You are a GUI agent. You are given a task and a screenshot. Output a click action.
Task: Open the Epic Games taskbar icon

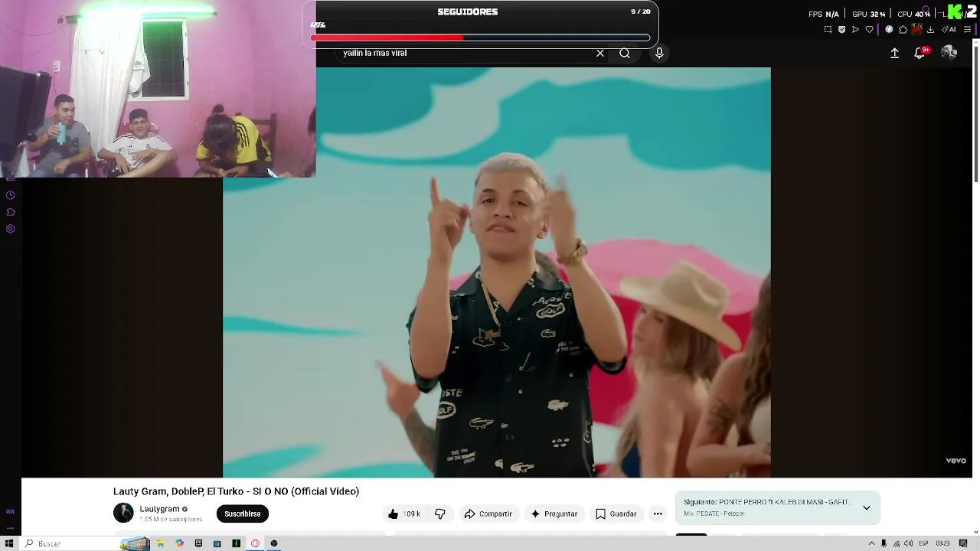(198, 543)
